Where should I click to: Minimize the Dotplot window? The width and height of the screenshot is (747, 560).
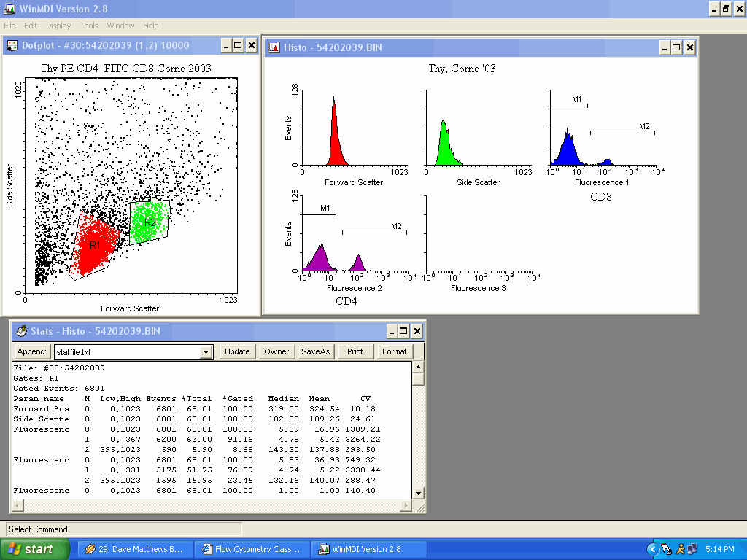226,46
